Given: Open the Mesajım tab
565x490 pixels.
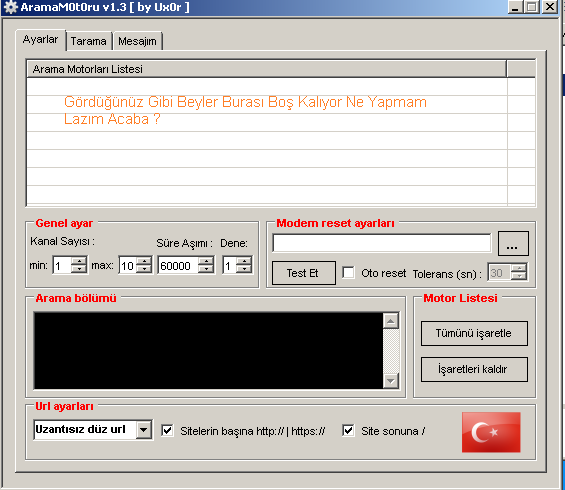Looking at the screenshot, I should [137, 41].
